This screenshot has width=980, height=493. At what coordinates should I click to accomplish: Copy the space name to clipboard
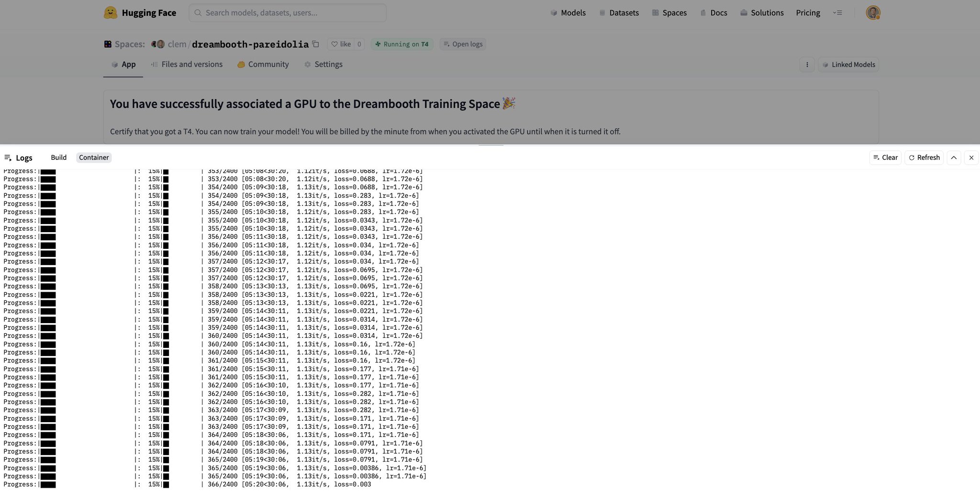[315, 44]
